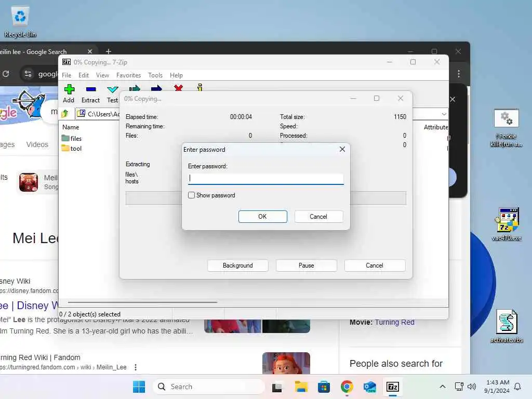Open the volume speaker tray icon
The width and height of the screenshot is (532, 399).
472,387
